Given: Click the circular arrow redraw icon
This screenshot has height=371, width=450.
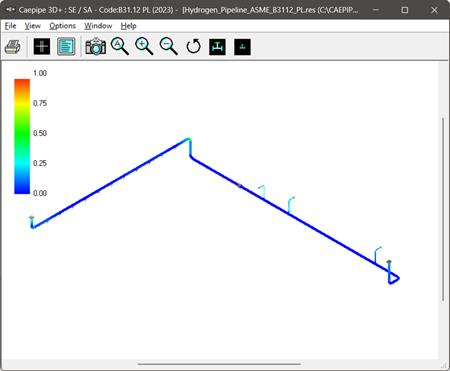Looking at the screenshot, I should point(194,46).
